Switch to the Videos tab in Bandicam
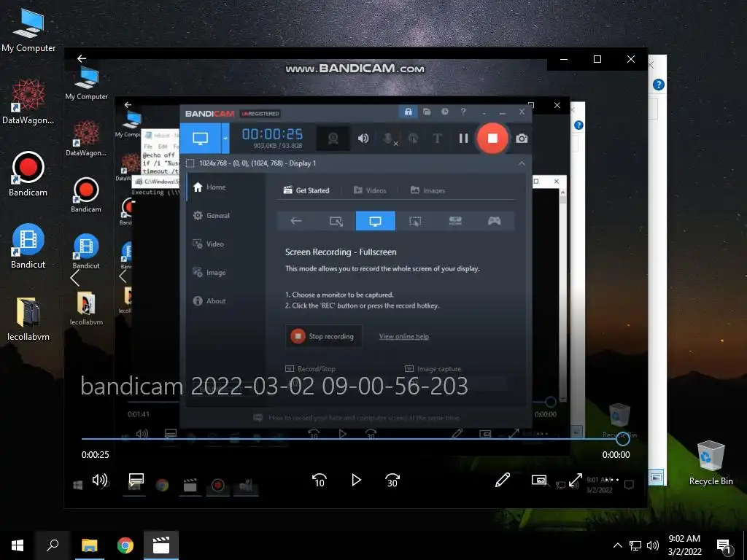747x560 pixels. [370, 190]
